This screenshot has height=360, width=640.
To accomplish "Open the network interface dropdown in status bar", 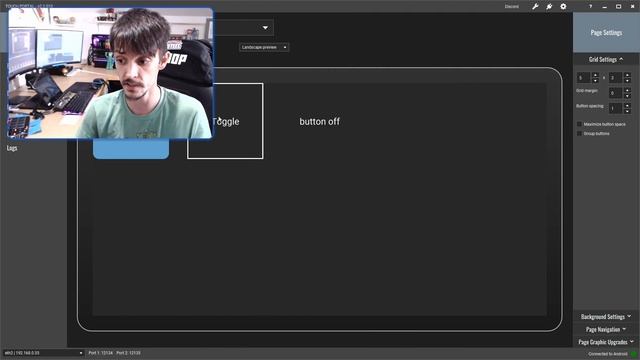I will tap(44, 353).
